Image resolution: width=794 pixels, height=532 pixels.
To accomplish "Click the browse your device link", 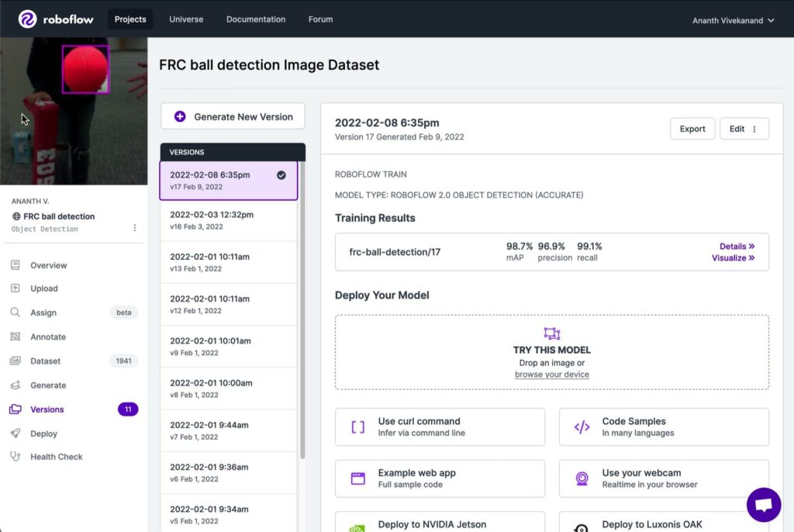I will click(551, 375).
